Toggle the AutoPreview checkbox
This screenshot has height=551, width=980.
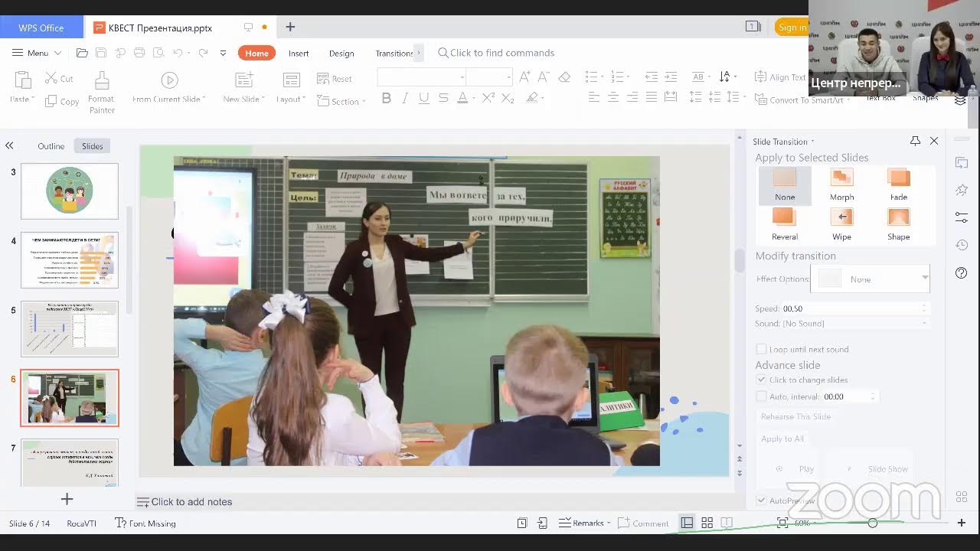click(x=761, y=500)
